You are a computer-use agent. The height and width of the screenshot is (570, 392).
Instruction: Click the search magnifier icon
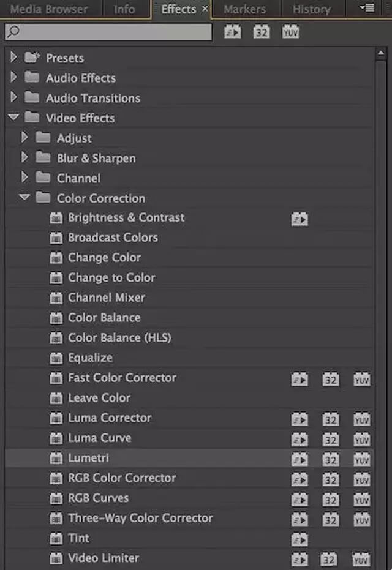pos(13,32)
